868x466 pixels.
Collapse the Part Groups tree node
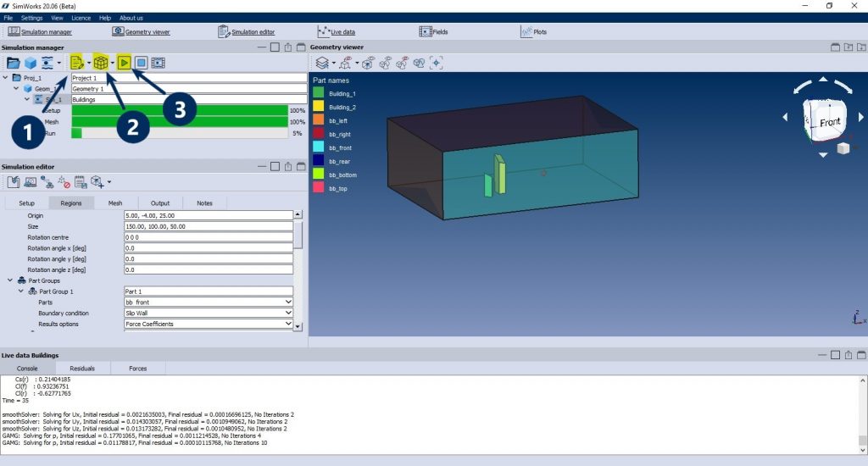coord(10,280)
